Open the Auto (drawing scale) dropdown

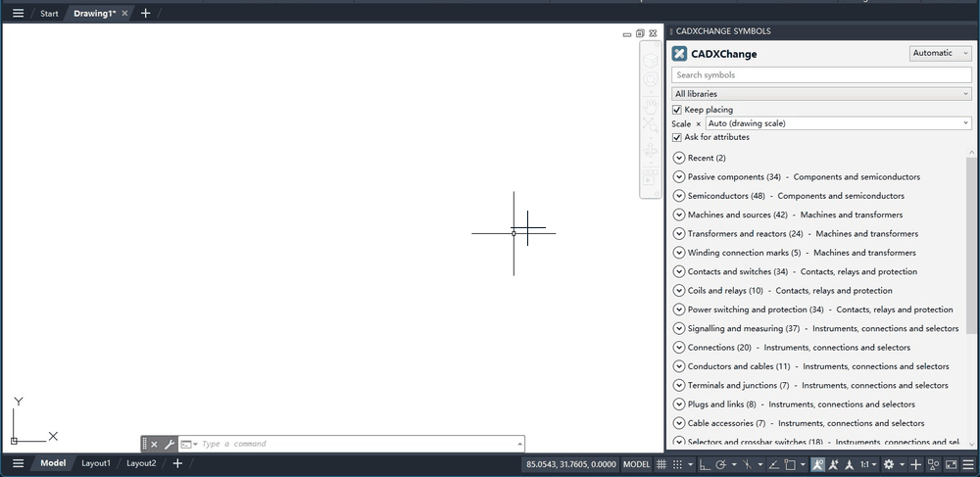pos(838,123)
